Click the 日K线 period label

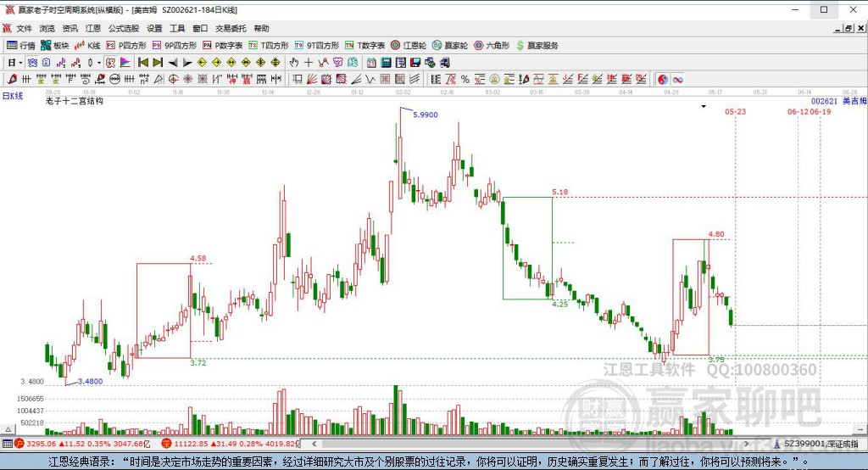[13, 96]
